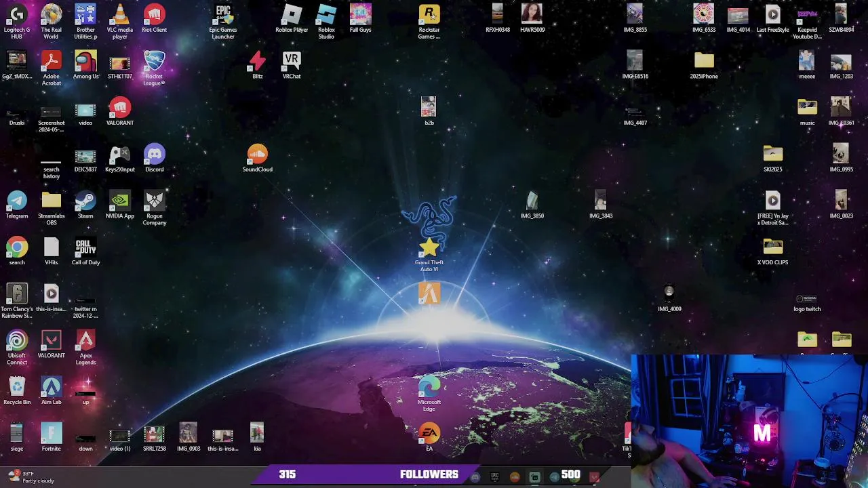Open the Discord desktop shortcut
This screenshot has height=488, width=868.
(x=155, y=159)
